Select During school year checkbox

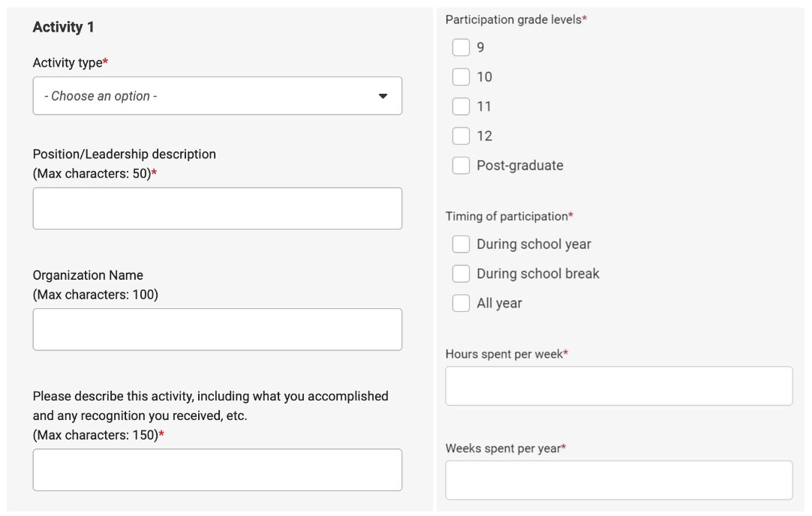tap(461, 244)
